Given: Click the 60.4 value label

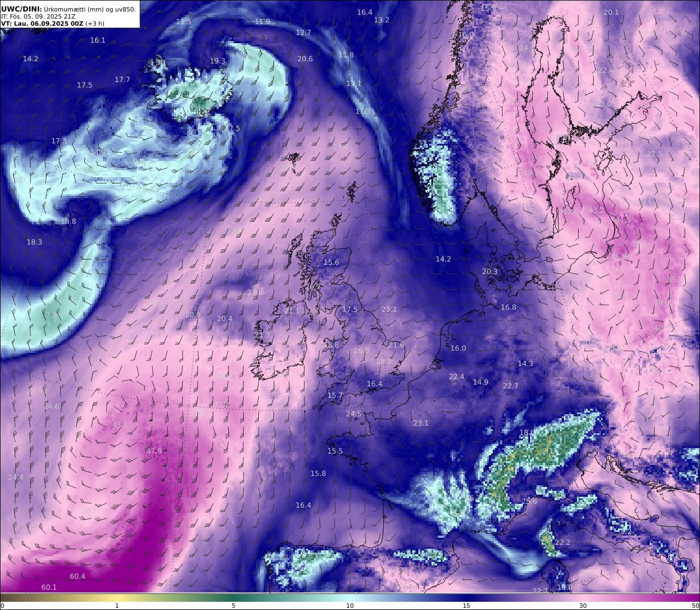Looking at the screenshot, I should tap(78, 576).
